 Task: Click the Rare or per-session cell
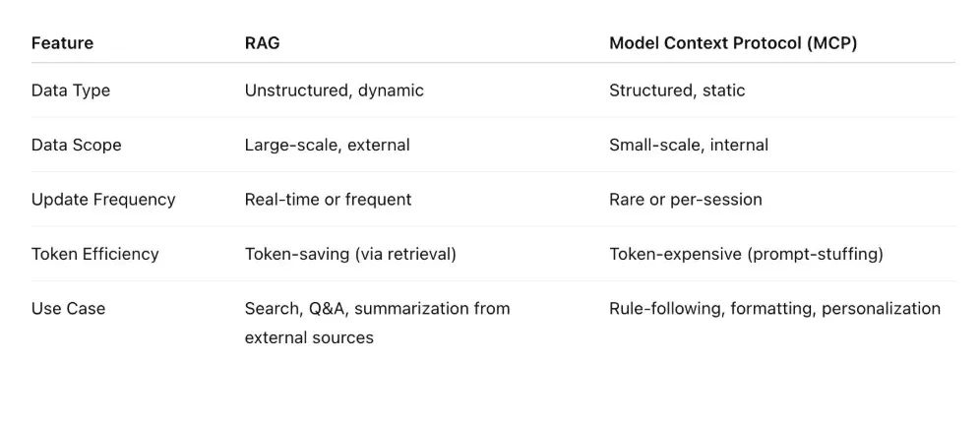tap(686, 200)
